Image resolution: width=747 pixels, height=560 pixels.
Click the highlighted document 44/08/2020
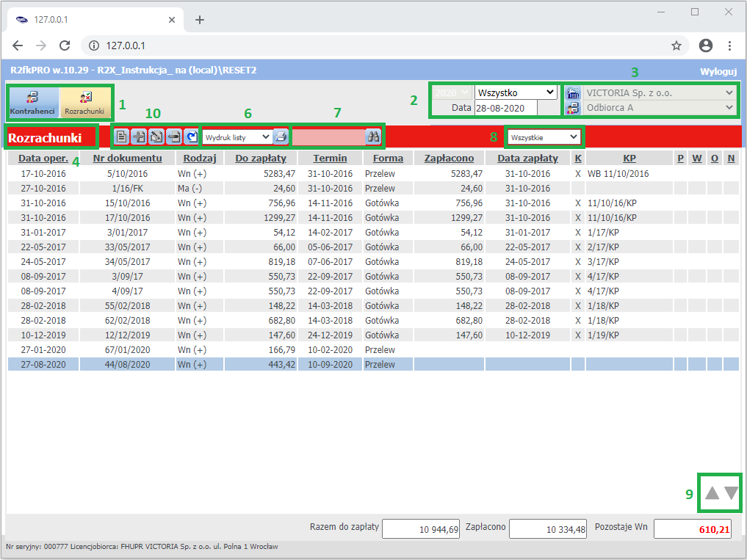point(127,365)
